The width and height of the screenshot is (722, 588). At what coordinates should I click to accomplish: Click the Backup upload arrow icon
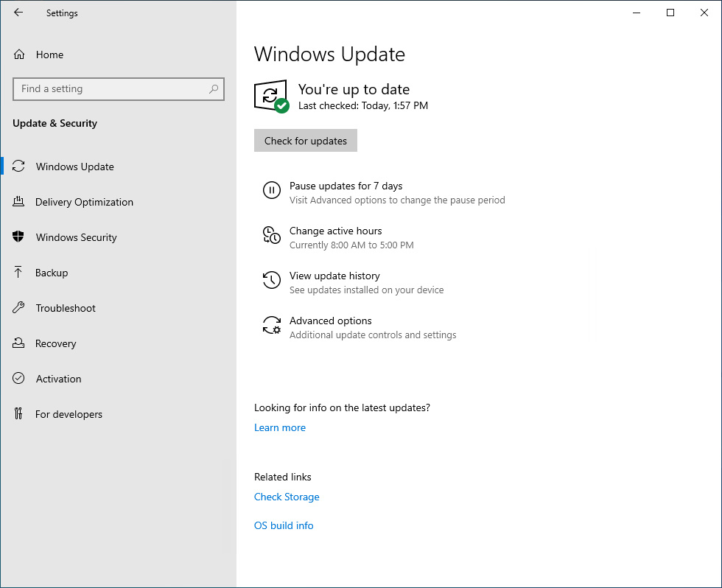click(19, 273)
